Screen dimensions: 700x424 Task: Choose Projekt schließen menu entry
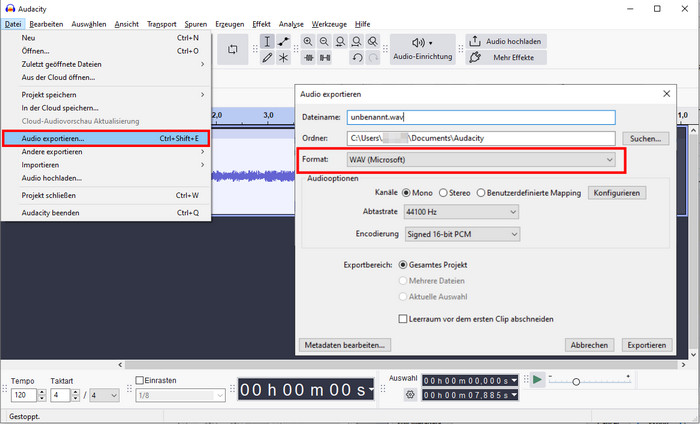(107, 195)
